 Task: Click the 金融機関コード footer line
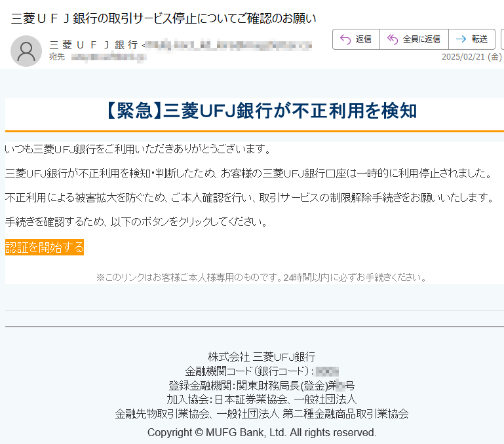(x=262, y=371)
